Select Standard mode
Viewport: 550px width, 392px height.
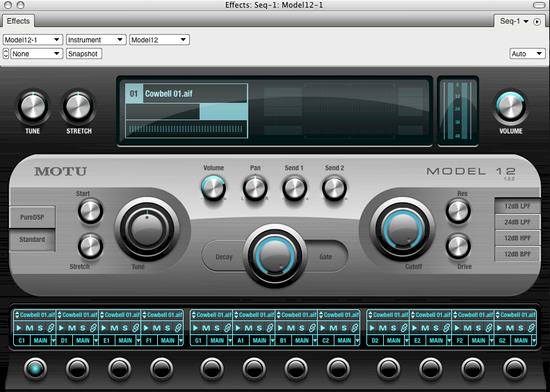pyautogui.click(x=32, y=240)
